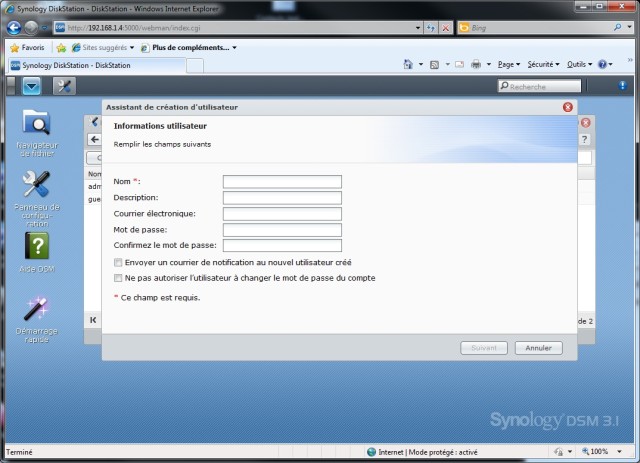Click the IE home toolbar icon
This screenshot has width=640, height=463.
[411, 65]
